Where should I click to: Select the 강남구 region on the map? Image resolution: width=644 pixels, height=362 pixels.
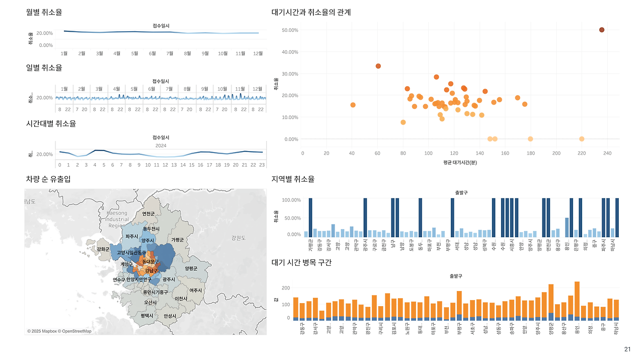point(152,270)
